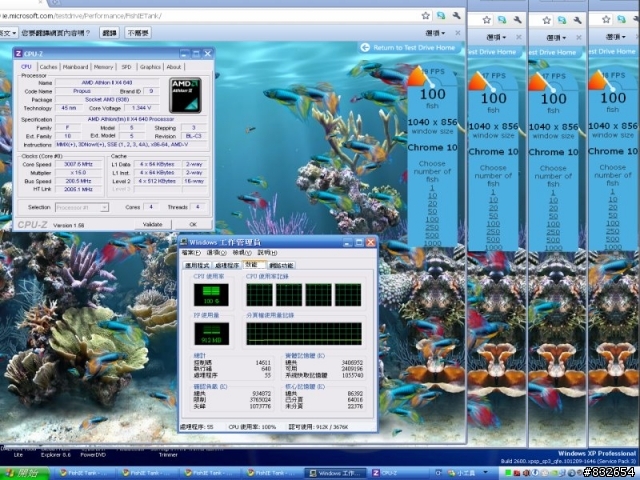
Task: Open the About tab in CPU-Z
Action: [174, 67]
